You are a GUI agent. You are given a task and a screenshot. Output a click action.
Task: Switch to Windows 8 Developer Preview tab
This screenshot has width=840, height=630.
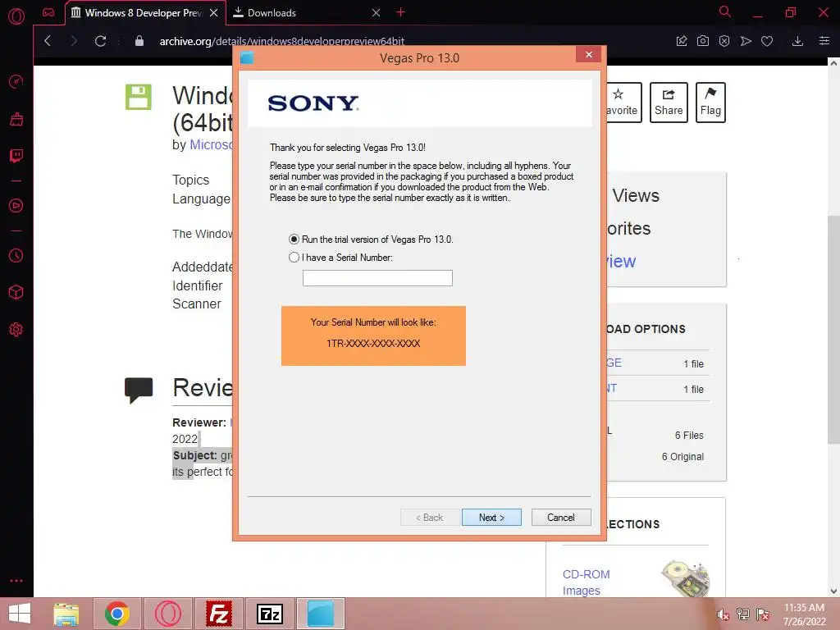click(144, 12)
